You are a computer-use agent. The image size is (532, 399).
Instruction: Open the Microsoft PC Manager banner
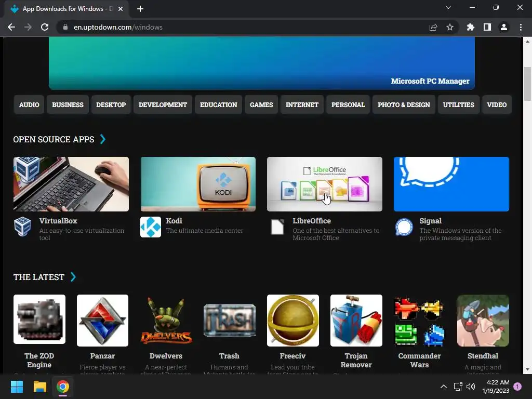[x=262, y=63]
